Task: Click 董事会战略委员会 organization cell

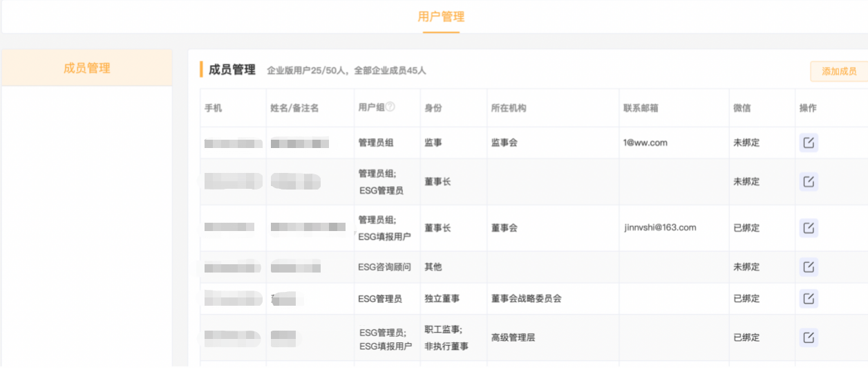Action: point(526,299)
